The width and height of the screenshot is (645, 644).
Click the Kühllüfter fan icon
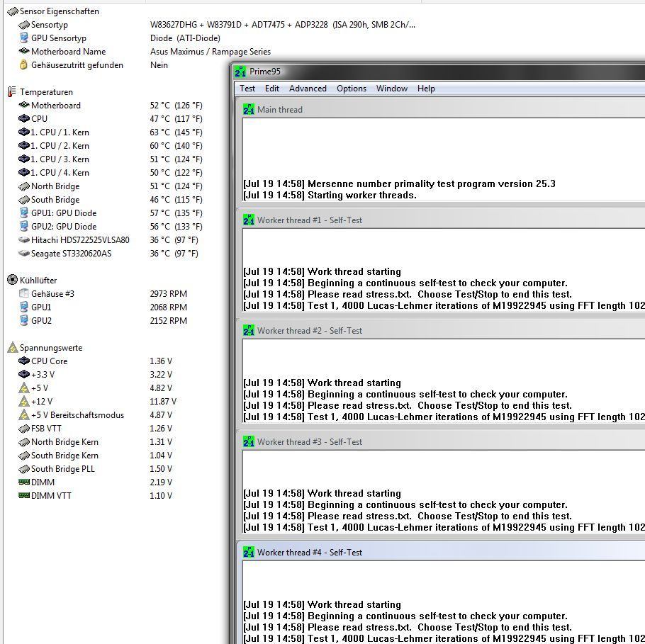[12, 280]
